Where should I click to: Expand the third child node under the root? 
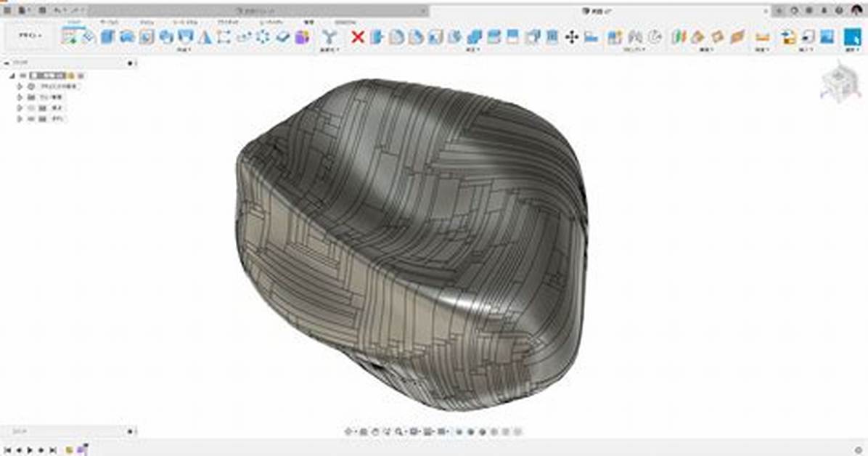20,109
